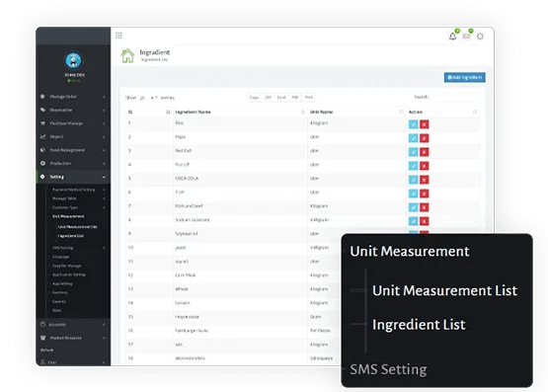Screen dimensions: 548x392
Task: Click the Print button
Action: [309, 98]
